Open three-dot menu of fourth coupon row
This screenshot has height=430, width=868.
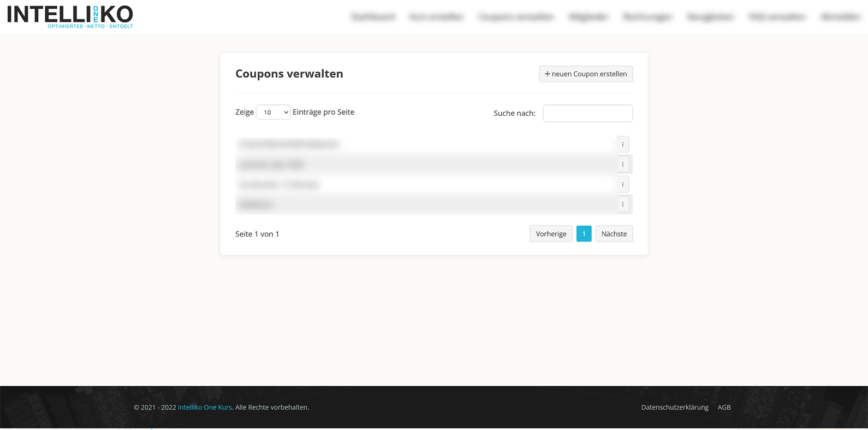pos(622,204)
